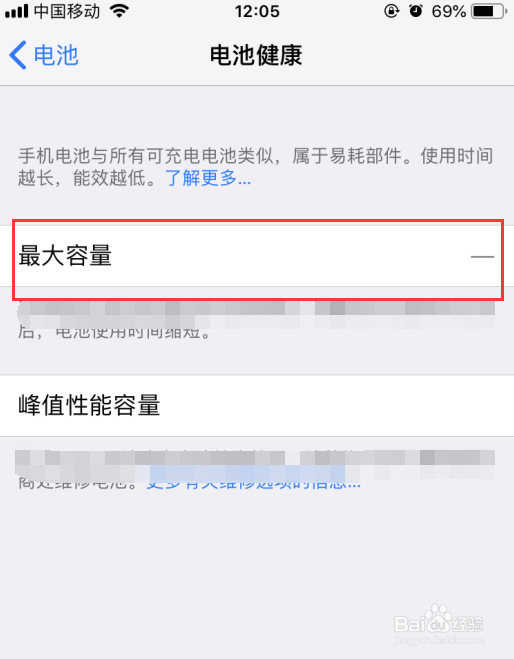Tap the Wi-Fi status icon
514x659 pixels.
(119, 11)
